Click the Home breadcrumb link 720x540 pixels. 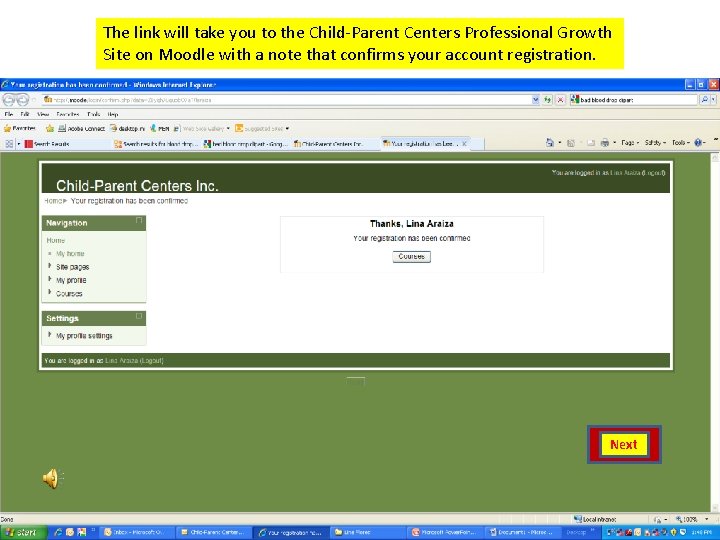point(53,201)
